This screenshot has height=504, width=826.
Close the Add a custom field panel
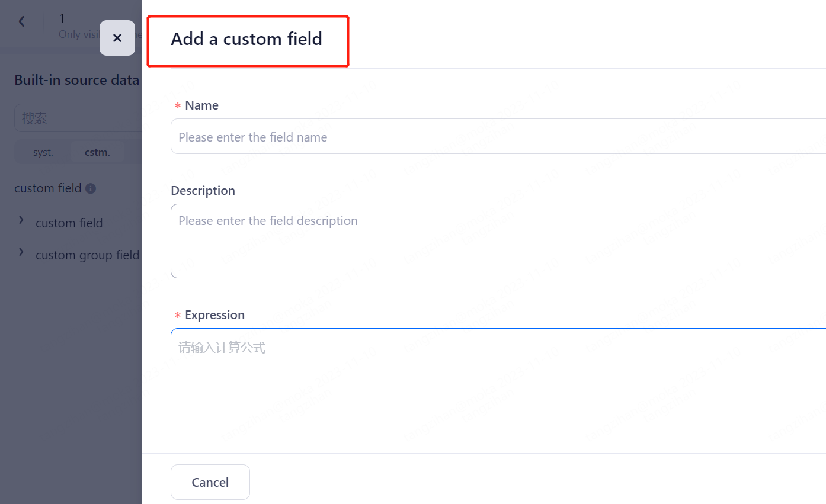117,38
